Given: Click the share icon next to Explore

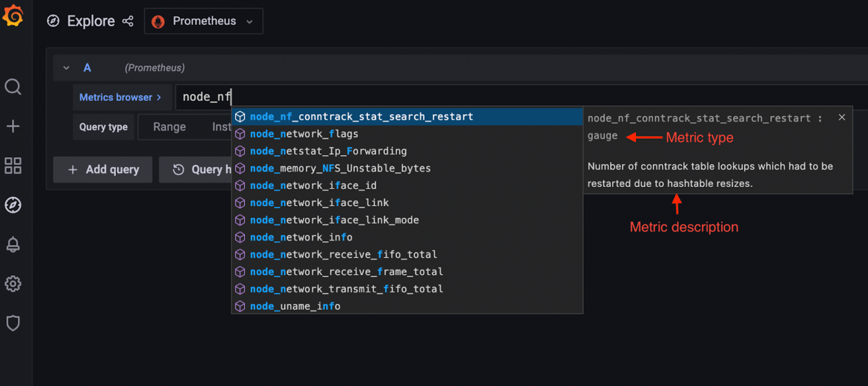Looking at the screenshot, I should point(128,21).
